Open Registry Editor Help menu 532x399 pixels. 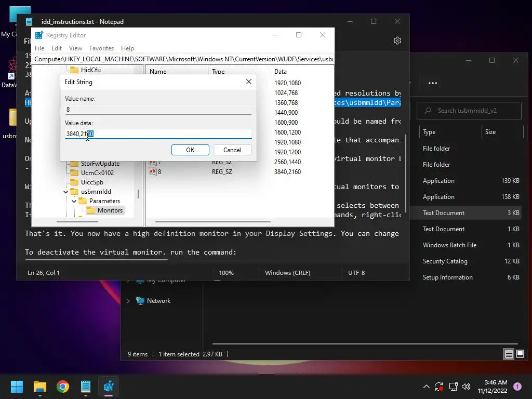128,48
